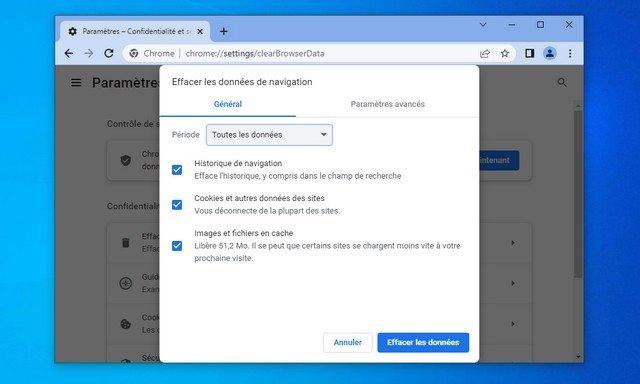This screenshot has width=640, height=384.
Task: Click the privacy guide compass icon
Action: pyautogui.click(x=126, y=283)
